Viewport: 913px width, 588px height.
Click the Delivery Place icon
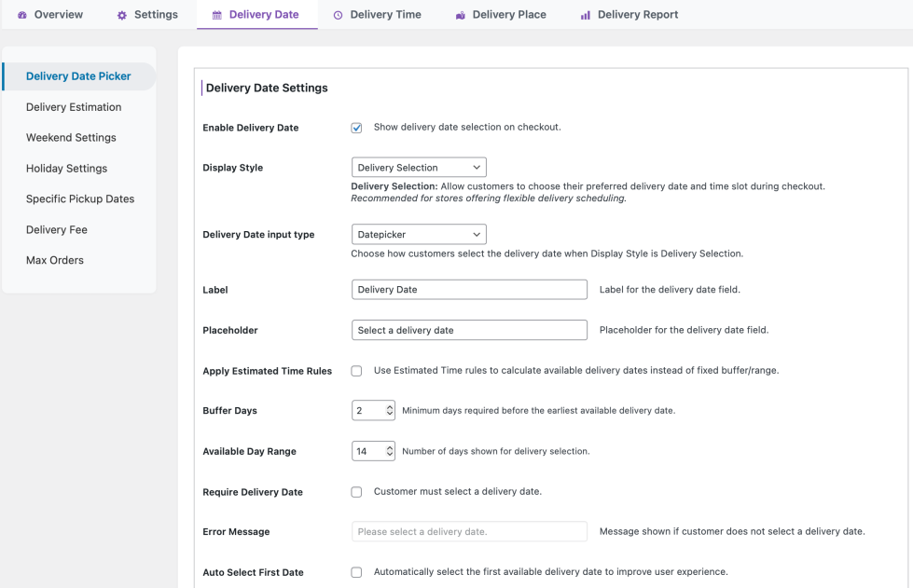point(460,15)
